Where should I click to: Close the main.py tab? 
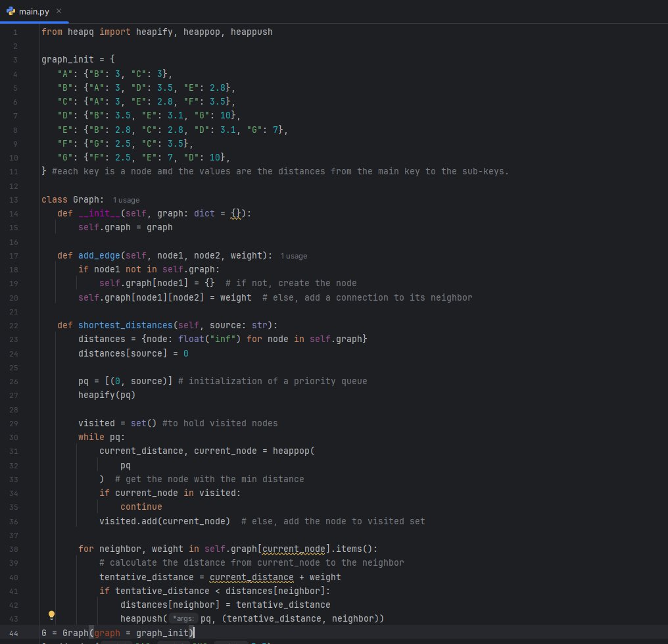(x=59, y=11)
